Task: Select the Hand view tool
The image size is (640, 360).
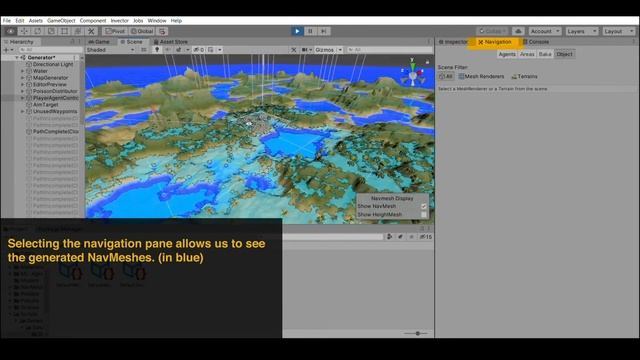Action: (10, 31)
